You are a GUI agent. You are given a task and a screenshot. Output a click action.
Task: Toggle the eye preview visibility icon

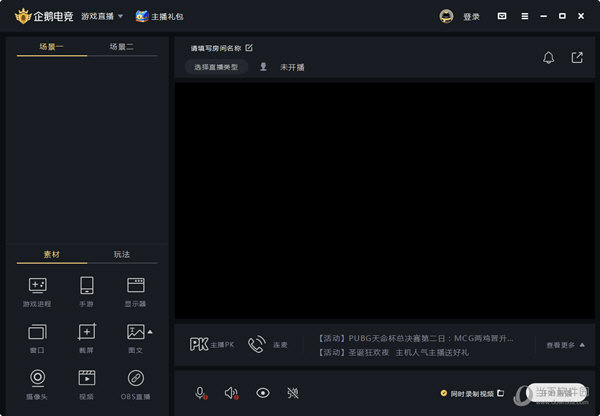point(263,393)
